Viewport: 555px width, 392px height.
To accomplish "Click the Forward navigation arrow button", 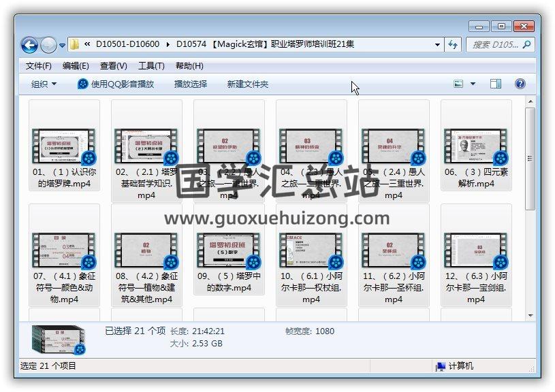I will click(48, 45).
